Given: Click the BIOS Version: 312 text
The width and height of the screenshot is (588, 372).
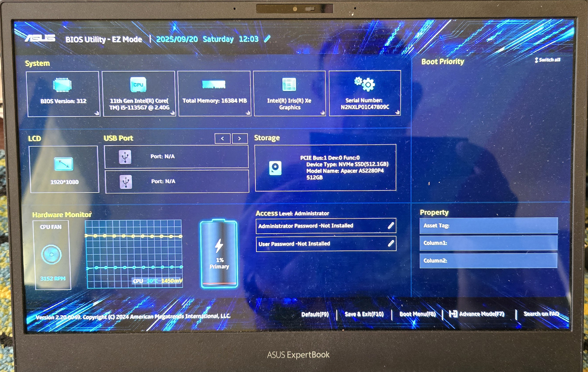Looking at the screenshot, I should coord(63,101).
